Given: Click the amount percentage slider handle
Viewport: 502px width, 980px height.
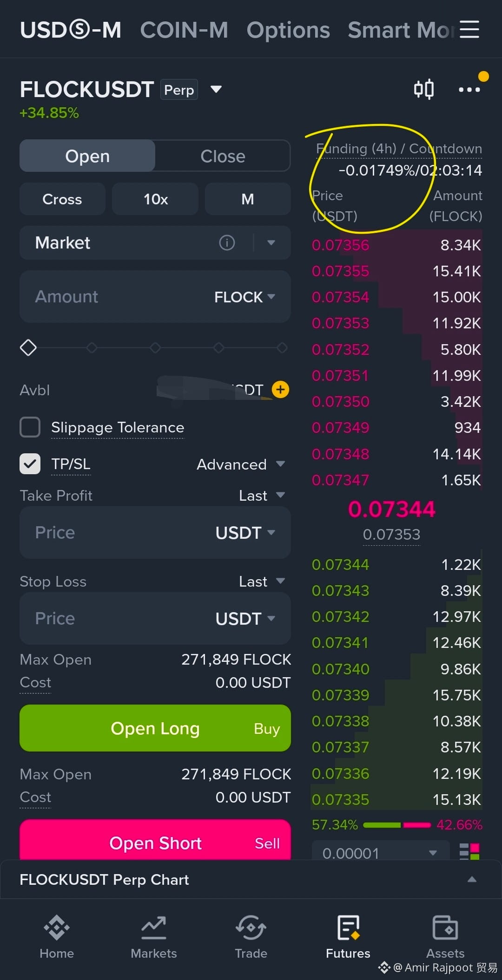Looking at the screenshot, I should (28, 347).
